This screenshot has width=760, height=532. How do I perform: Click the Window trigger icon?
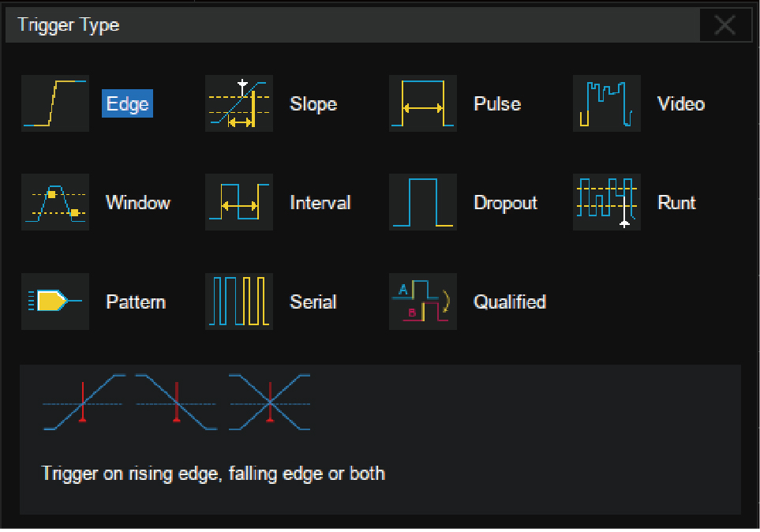point(54,202)
